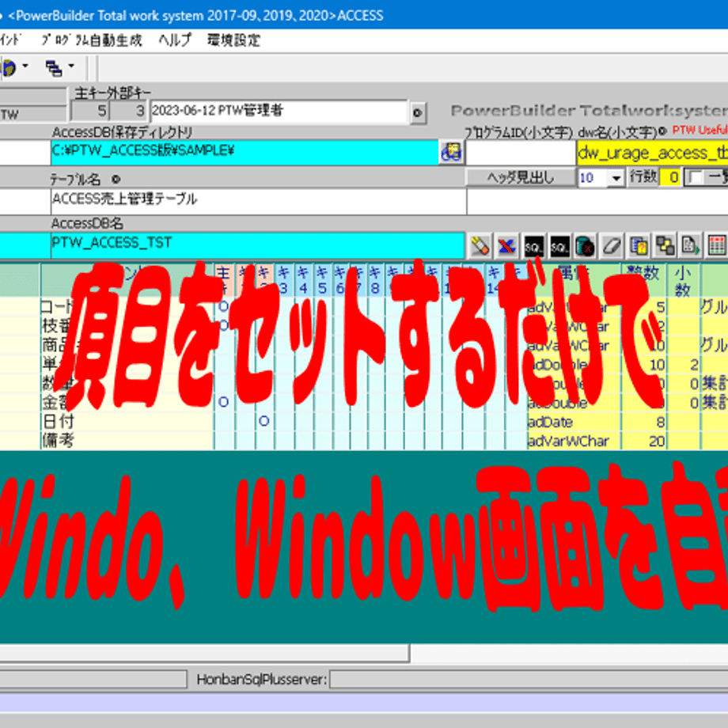The height and width of the screenshot is (728, 728).
Task: Click the white eraser icon
Action: [612, 245]
